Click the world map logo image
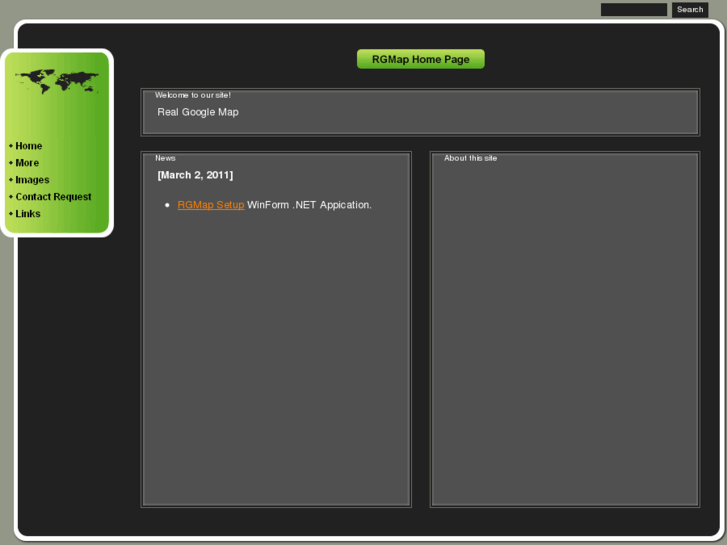This screenshot has height=545, width=727. (57, 82)
